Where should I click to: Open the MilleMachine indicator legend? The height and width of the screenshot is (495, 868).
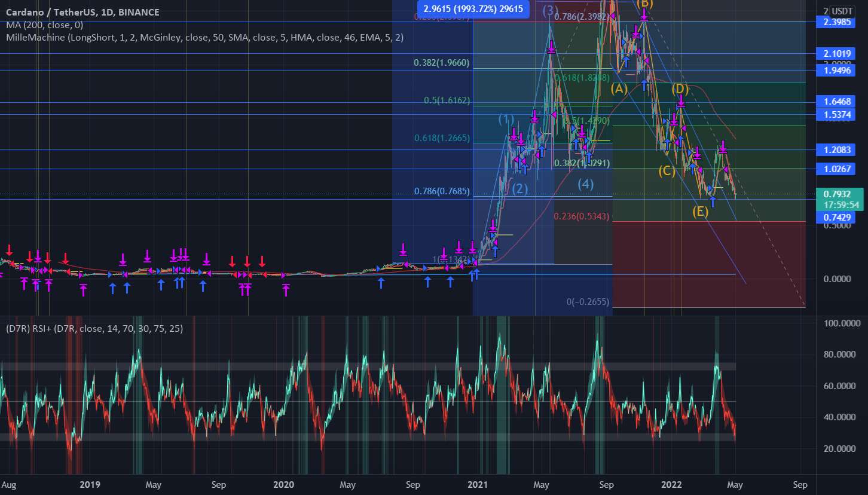pyautogui.click(x=205, y=37)
